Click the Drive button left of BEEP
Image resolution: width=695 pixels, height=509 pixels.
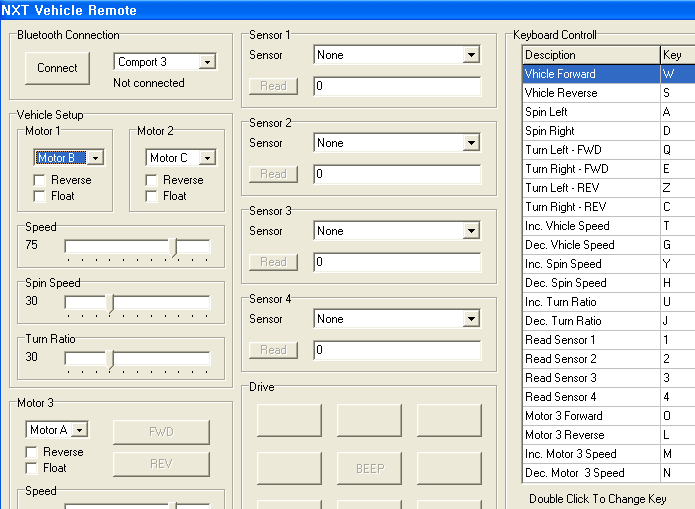pos(289,468)
